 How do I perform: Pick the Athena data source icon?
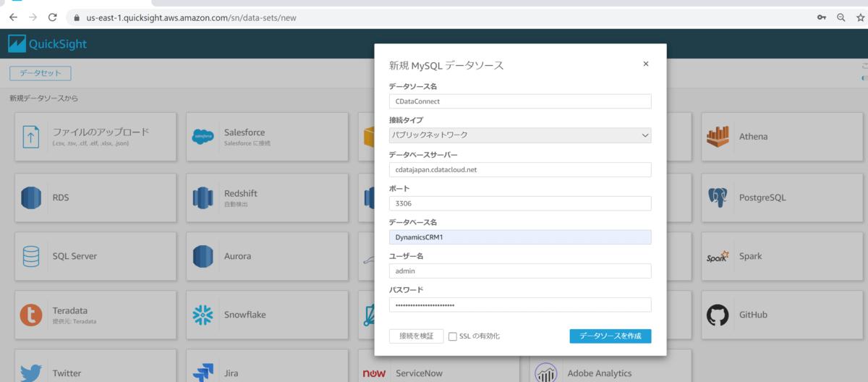coord(718,136)
